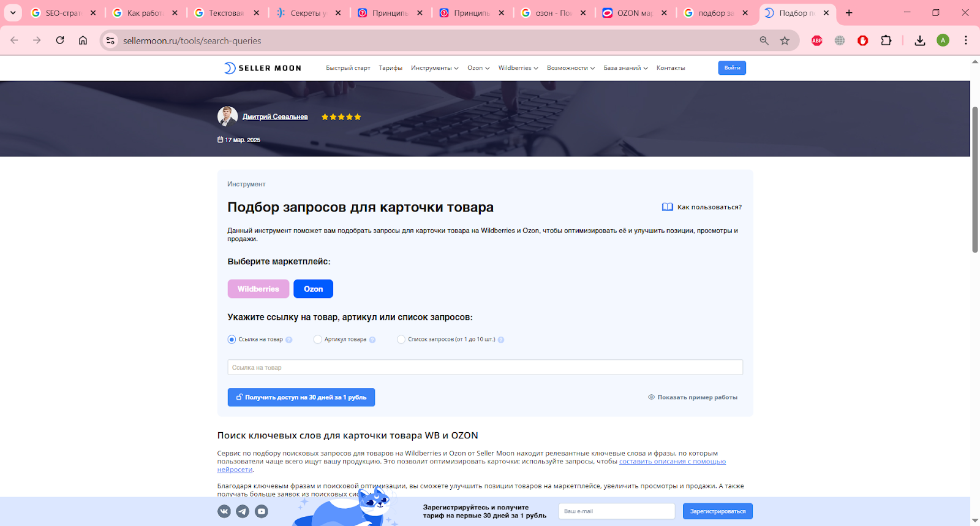The image size is (980, 526).
Task: Click the Telegram social icon
Action: [243, 511]
